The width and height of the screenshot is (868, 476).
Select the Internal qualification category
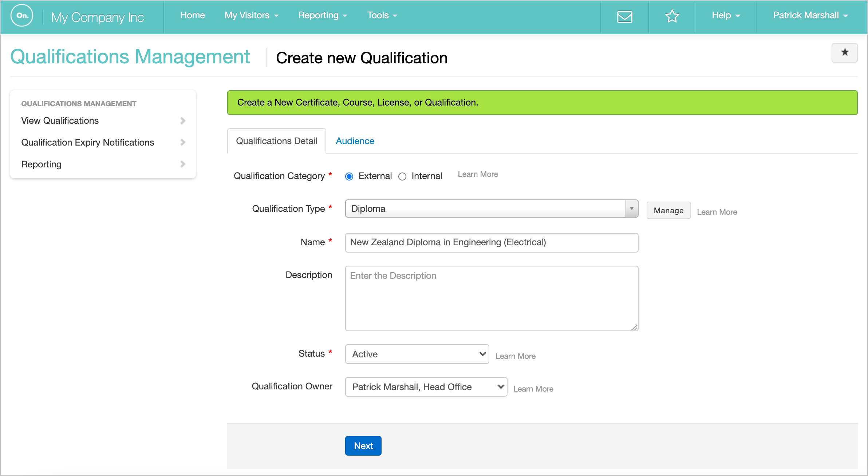point(403,176)
